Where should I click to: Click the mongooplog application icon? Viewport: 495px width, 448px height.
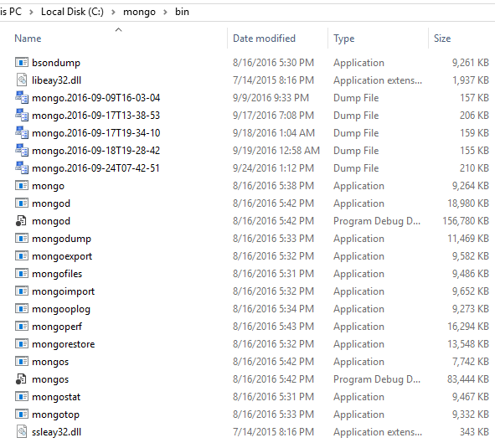pyautogui.click(x=22, y=308)
